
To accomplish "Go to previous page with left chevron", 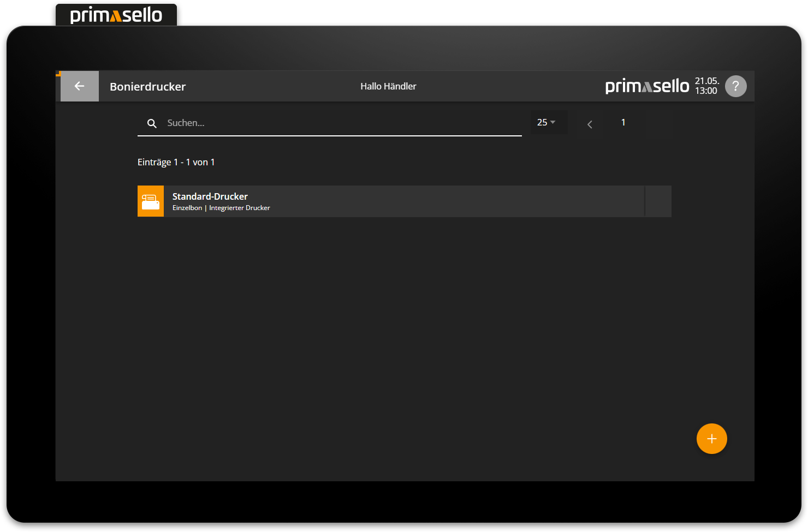I will pos(590,124).
